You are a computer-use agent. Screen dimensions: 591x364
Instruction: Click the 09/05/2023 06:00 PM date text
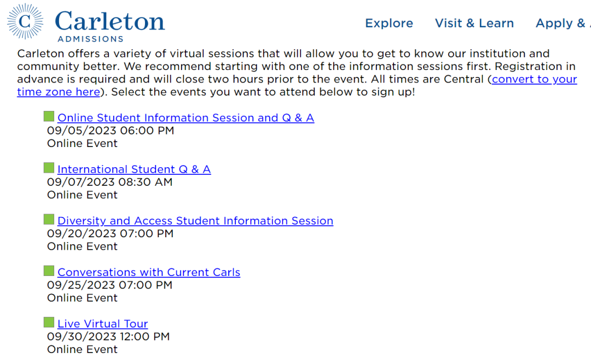111,131
